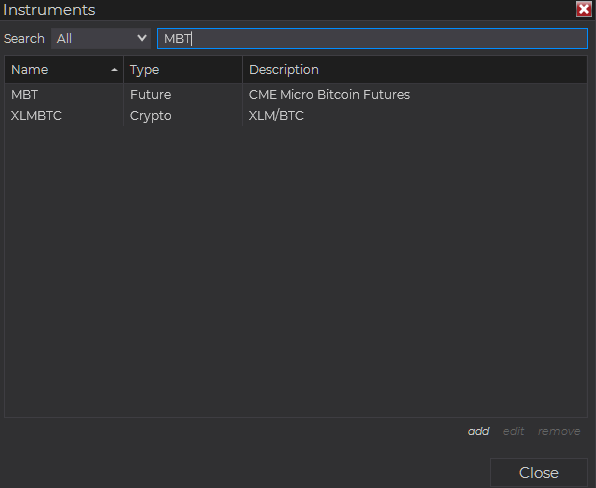596x488 pixels.
Task: Sort by the Description column header
Action: [x=415, y=70]
